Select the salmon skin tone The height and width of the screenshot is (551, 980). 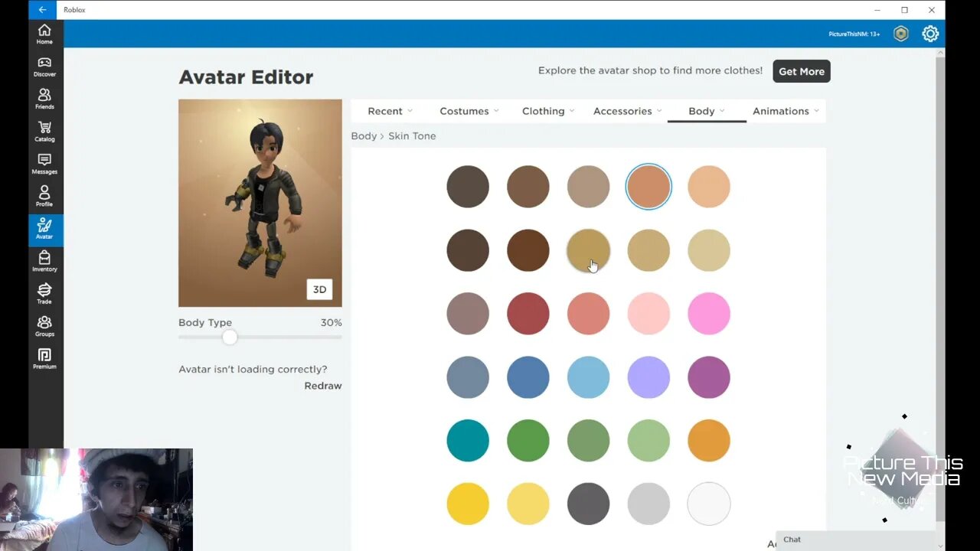[x=588, y=314]
